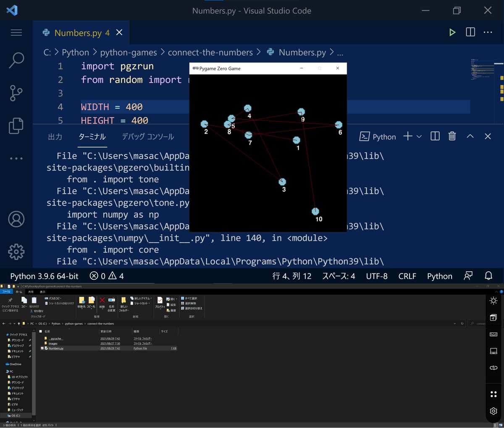Click UTF-8 encoding in status bar
This screenshot has width=504, height=428.
(377, 276)
